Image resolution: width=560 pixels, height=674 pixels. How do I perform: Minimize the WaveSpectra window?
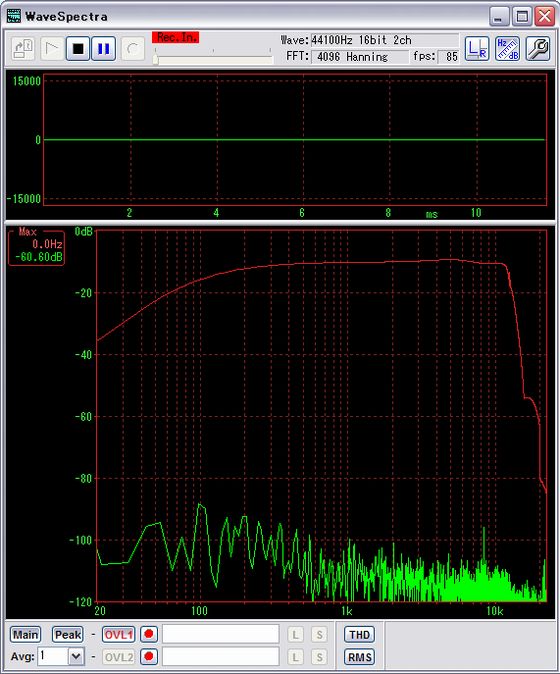tap(499, 17)
